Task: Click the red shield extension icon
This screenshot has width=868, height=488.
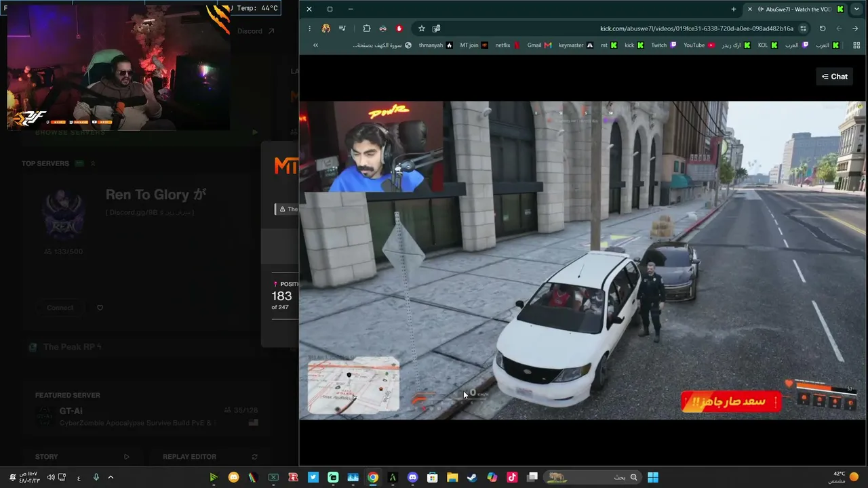Action: [x=399, y=28]
